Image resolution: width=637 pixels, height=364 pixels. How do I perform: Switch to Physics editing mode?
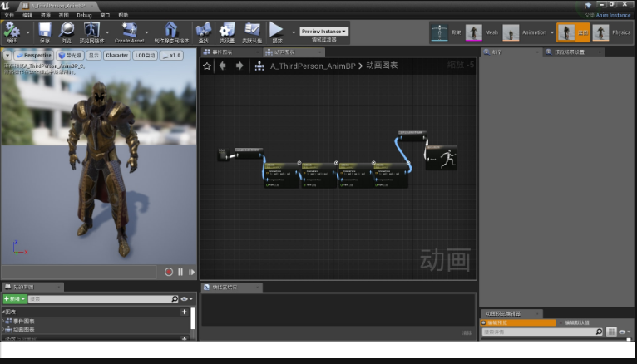click(x=600, y=32)
